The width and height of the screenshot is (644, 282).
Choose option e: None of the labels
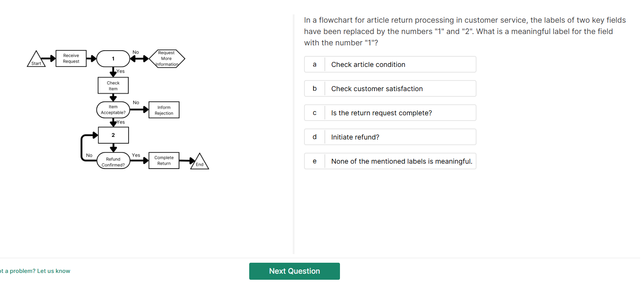pyautogui.click(x=390, y=161)
